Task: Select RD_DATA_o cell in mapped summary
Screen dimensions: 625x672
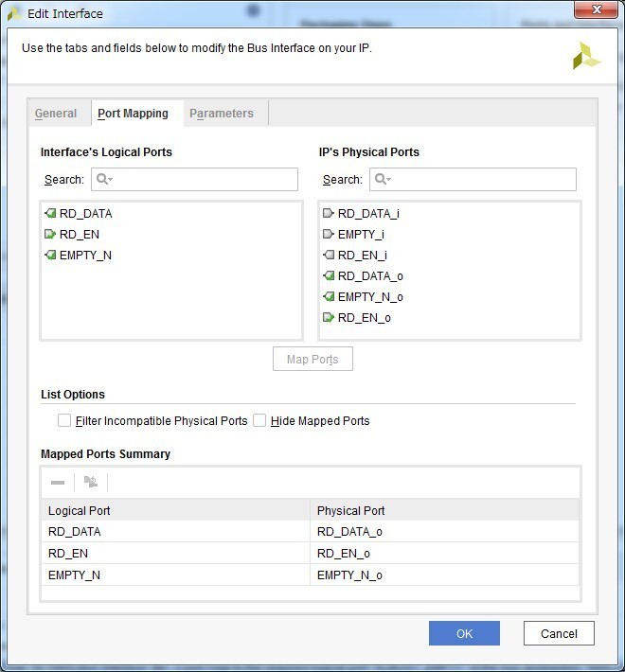Action: tap(444, 531)
